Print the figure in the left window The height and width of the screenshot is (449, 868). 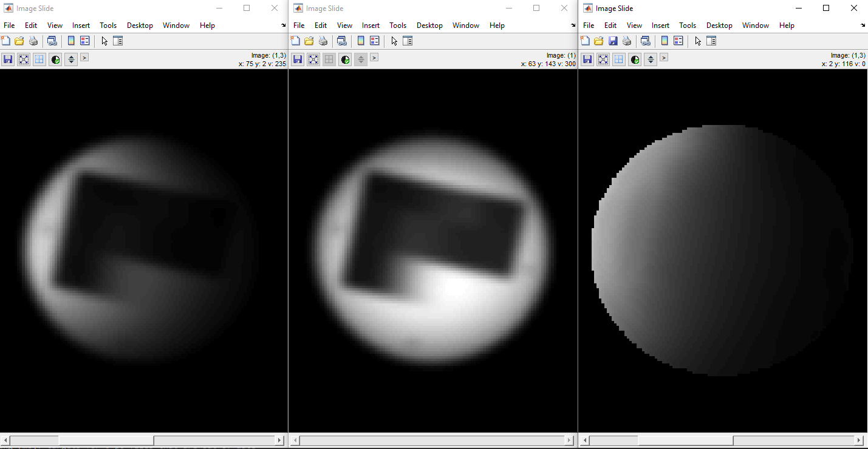33,41
